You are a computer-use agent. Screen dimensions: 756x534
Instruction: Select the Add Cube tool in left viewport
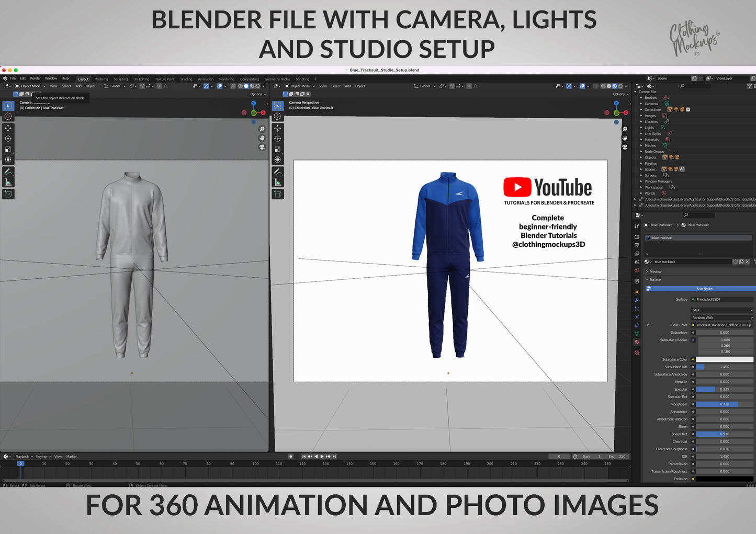pyautogui.click(x=8, y=194)
